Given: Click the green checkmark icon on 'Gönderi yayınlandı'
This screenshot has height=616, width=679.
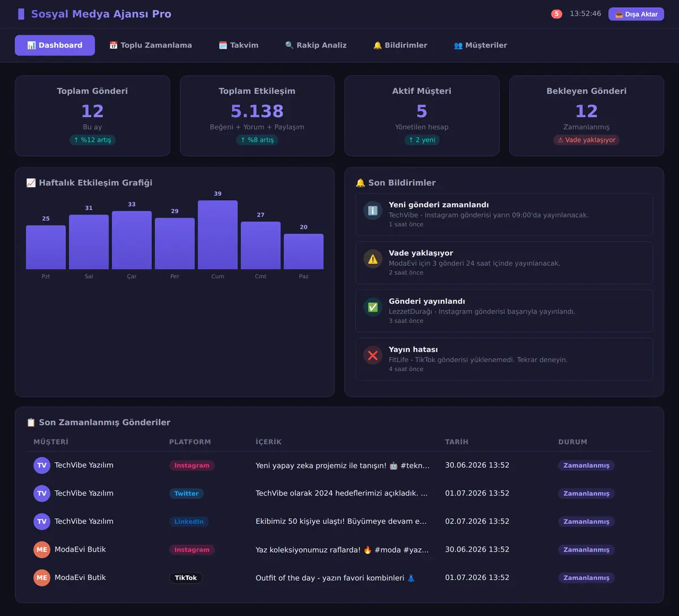Looking at the screenshot, I should point(373,307).
